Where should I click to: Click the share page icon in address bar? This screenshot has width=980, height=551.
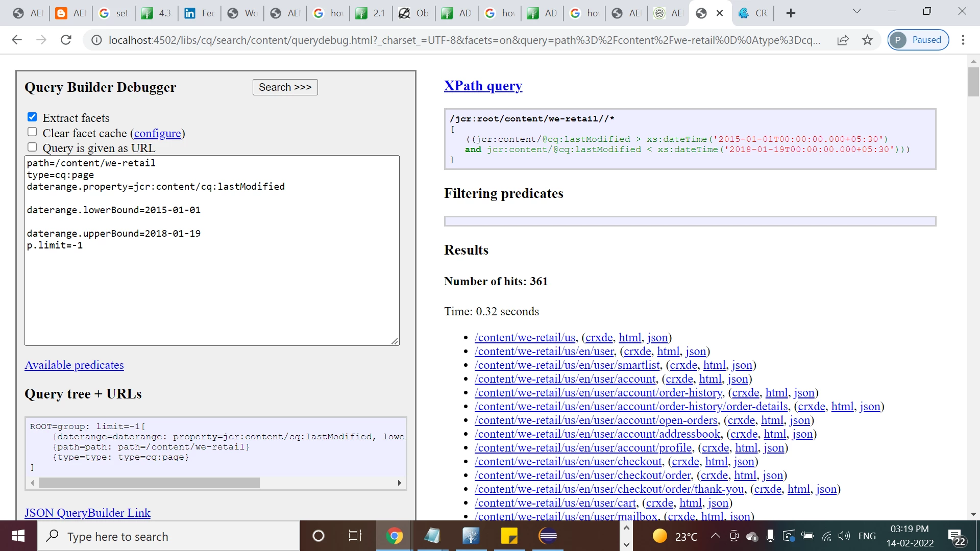[843, 40]
